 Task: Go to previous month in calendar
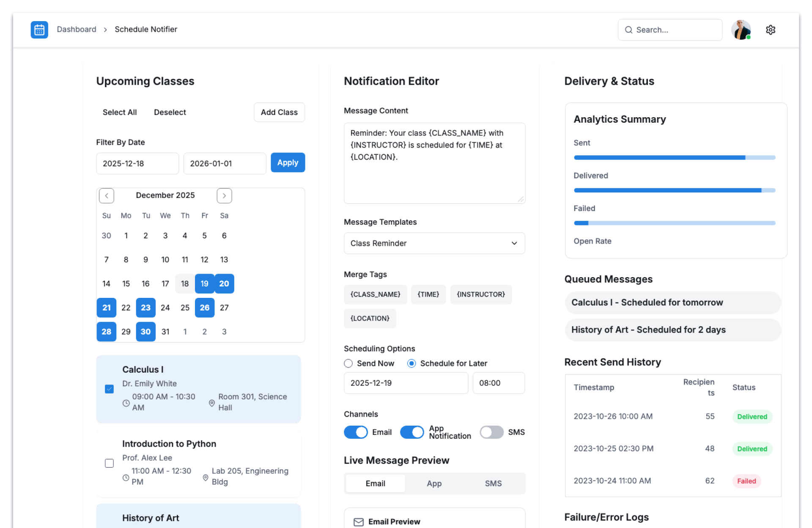tap(107, 195)
